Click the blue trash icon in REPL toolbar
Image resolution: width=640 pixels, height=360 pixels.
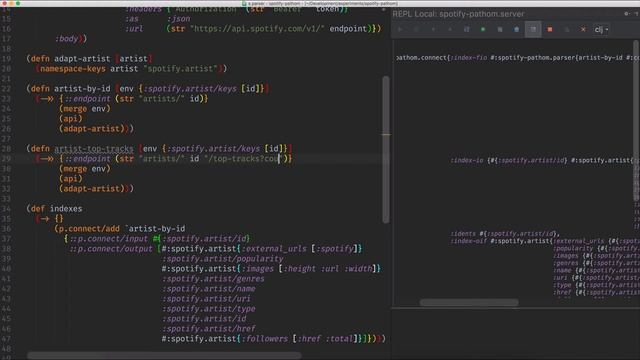516,29
